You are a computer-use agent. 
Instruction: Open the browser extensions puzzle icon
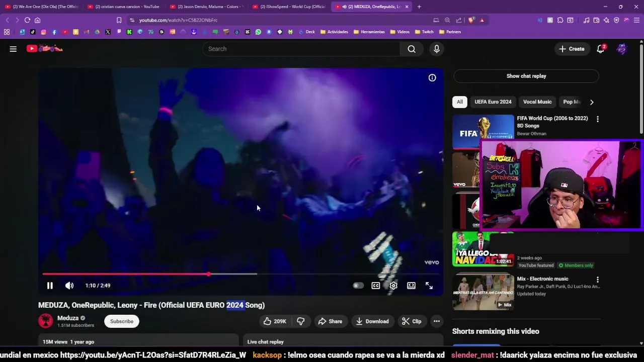point(560,20)
